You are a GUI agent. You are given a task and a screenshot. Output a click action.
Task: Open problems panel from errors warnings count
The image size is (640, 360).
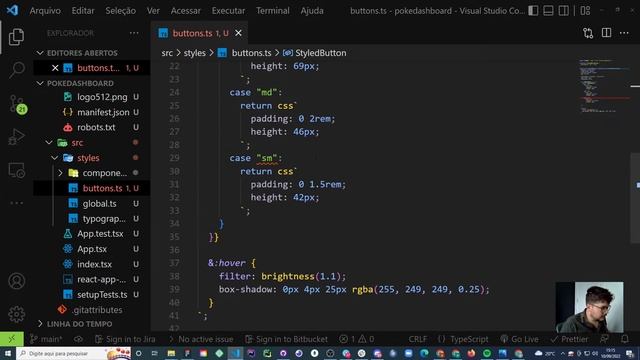(x=356, y=339)
